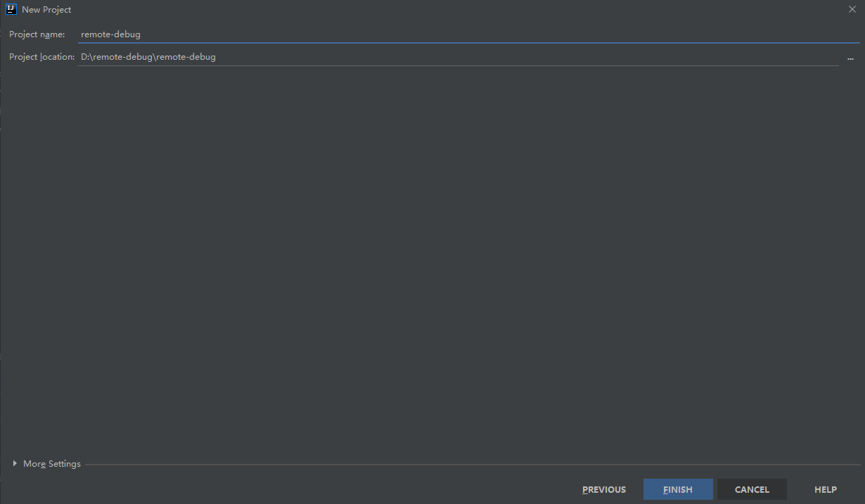
Task: Click the 'Project name:' label
Action: [37, 34]
